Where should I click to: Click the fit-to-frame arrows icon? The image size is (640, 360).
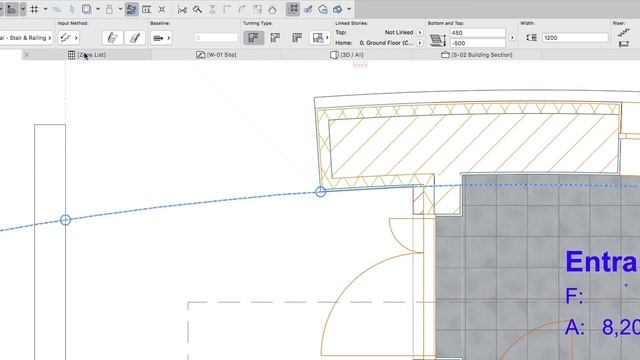pos(162,9)
